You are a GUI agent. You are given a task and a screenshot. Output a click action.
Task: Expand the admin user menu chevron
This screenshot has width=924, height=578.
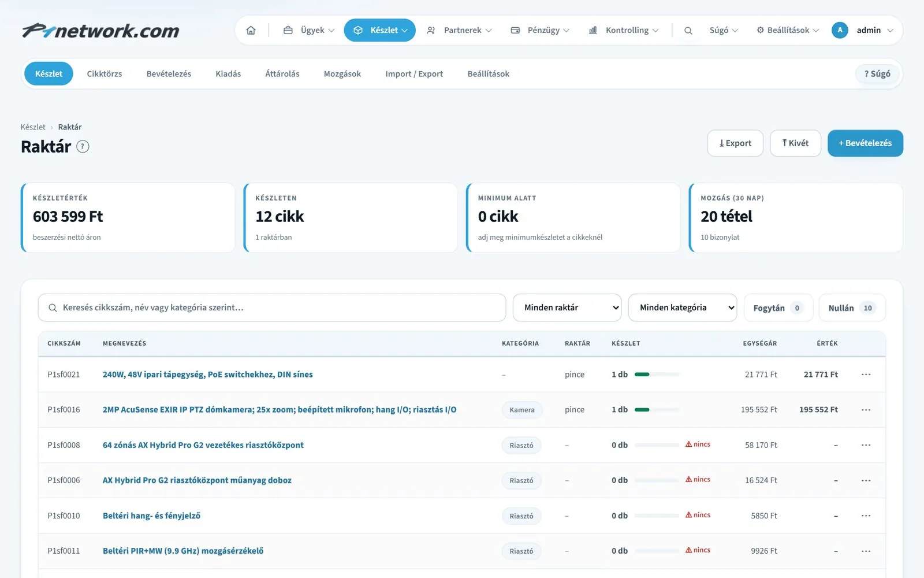click(x=891, y=31)
